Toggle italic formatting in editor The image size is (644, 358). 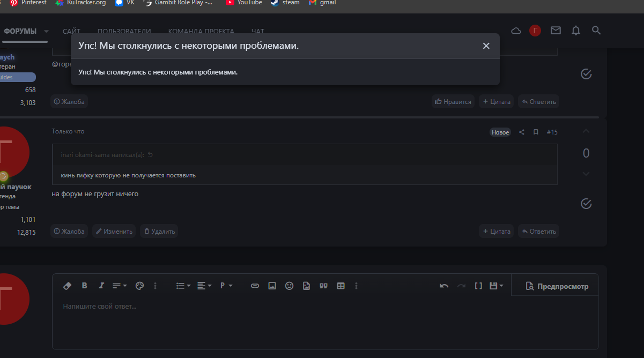101,286
